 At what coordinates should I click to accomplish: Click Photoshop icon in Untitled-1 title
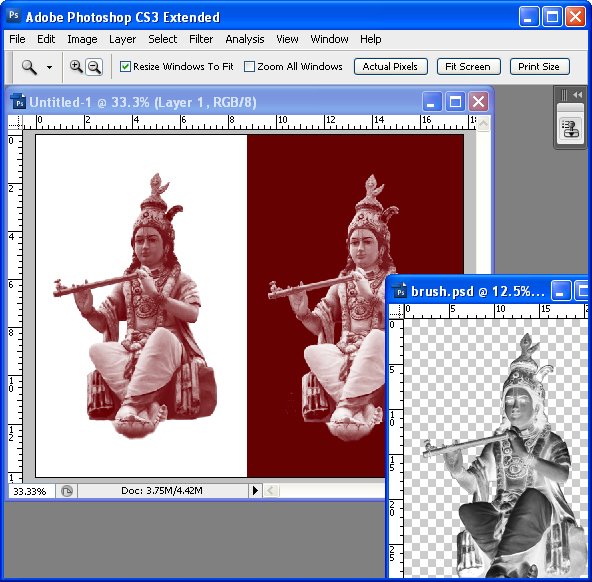(x=18, y=102)
